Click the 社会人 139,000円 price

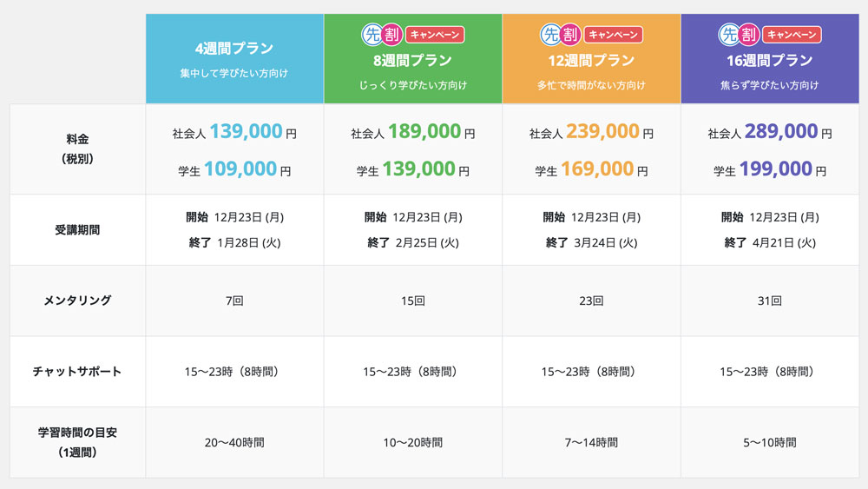pyautogui.click(x=234, y=132)
